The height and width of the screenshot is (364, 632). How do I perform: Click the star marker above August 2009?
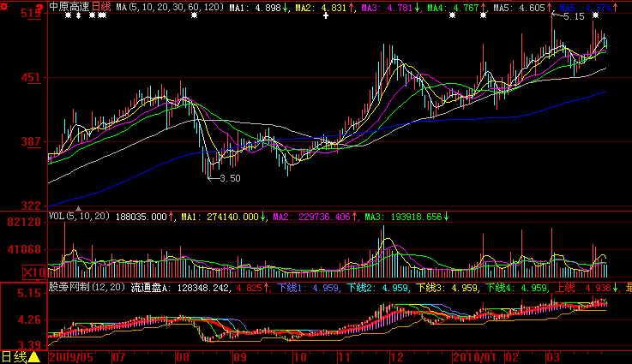pyautogui.click(x=195, y=15)
